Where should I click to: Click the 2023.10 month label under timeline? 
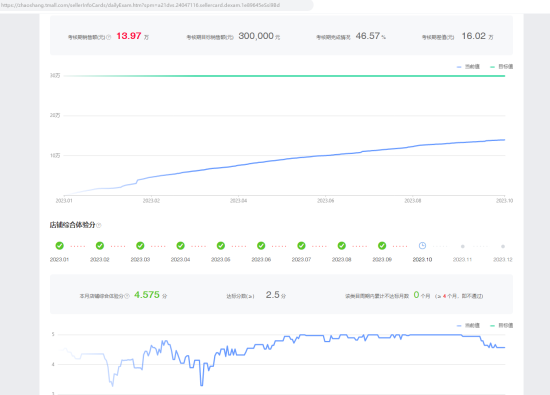pyautogui.click(x=422, y=260)
